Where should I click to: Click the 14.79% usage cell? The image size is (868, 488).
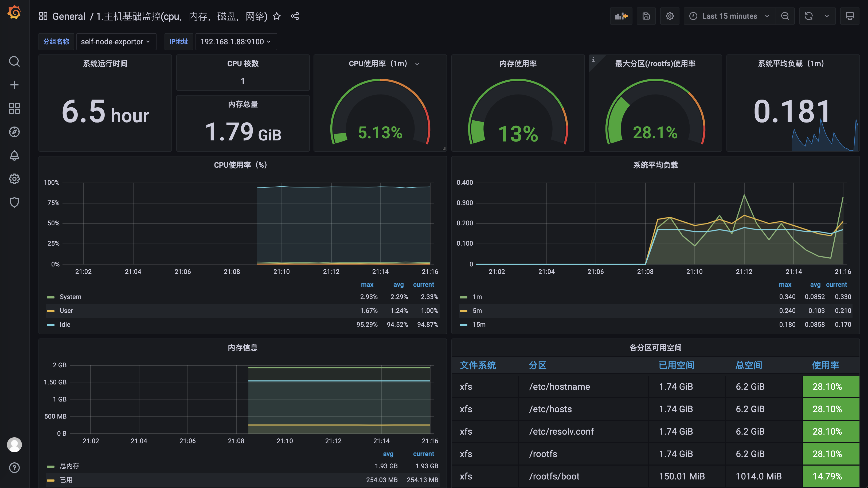pos(831,477)
